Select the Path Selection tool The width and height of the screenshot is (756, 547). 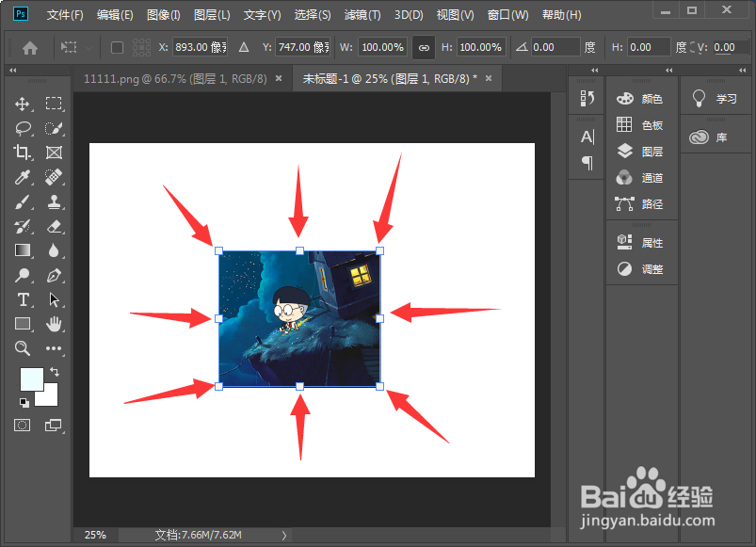(x=54, y=299)
